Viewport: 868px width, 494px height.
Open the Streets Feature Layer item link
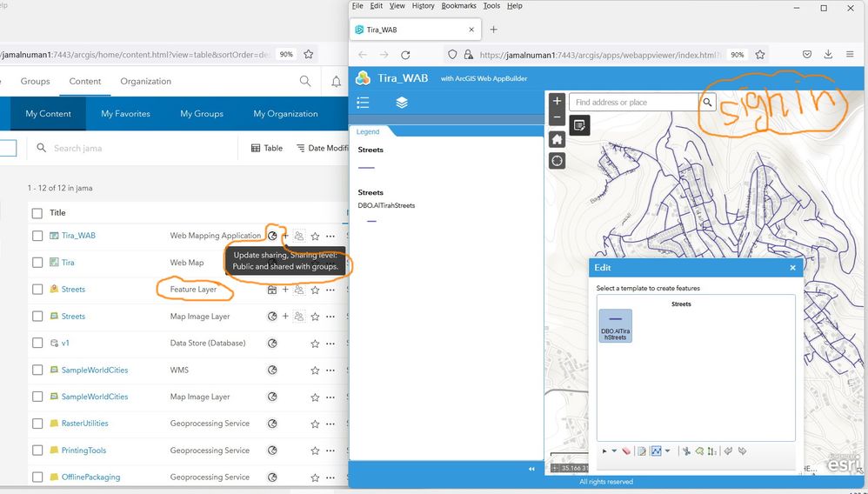pyautogui.click(x=74, y=290)
